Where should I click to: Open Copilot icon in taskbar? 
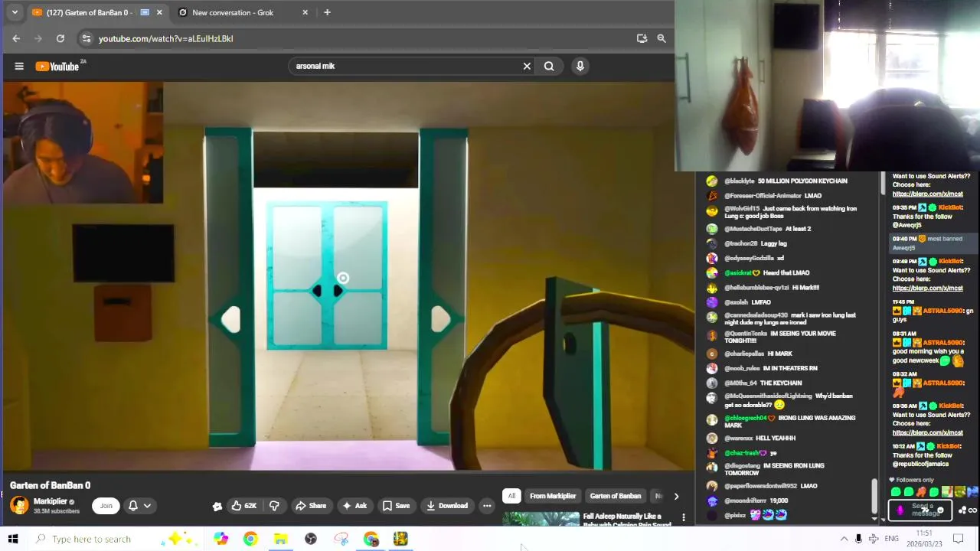(x=220, y=539)
